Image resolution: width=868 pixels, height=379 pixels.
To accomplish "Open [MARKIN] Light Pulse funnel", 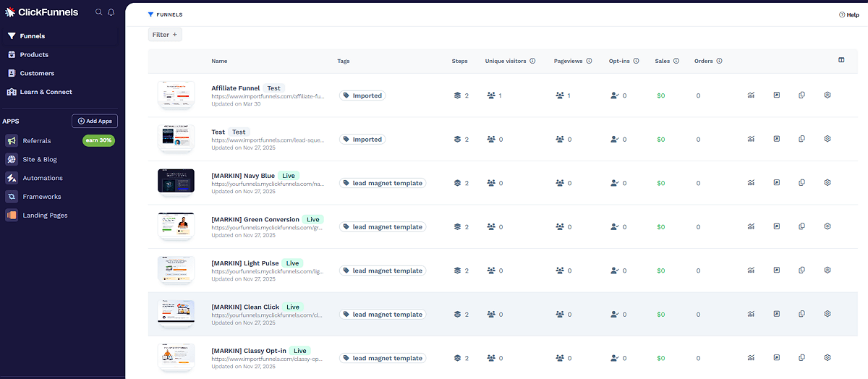I will pyautogui.click(x=245, y=263).
